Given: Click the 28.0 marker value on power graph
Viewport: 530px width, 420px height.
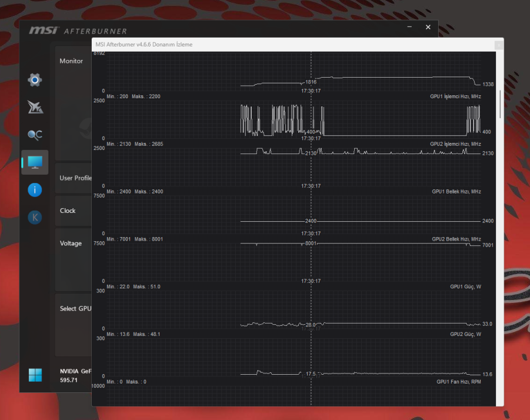Looking at the screenshot, I should click(x=311, y=325).
